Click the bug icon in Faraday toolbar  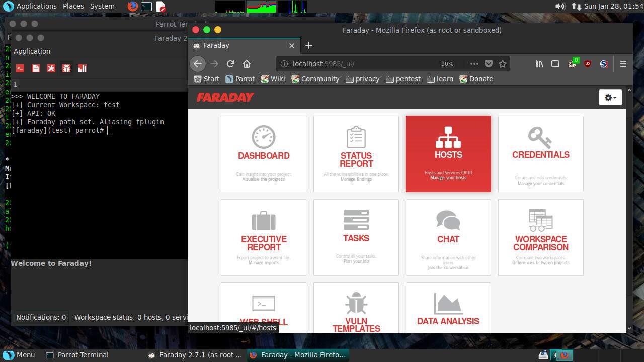point(66,68)
